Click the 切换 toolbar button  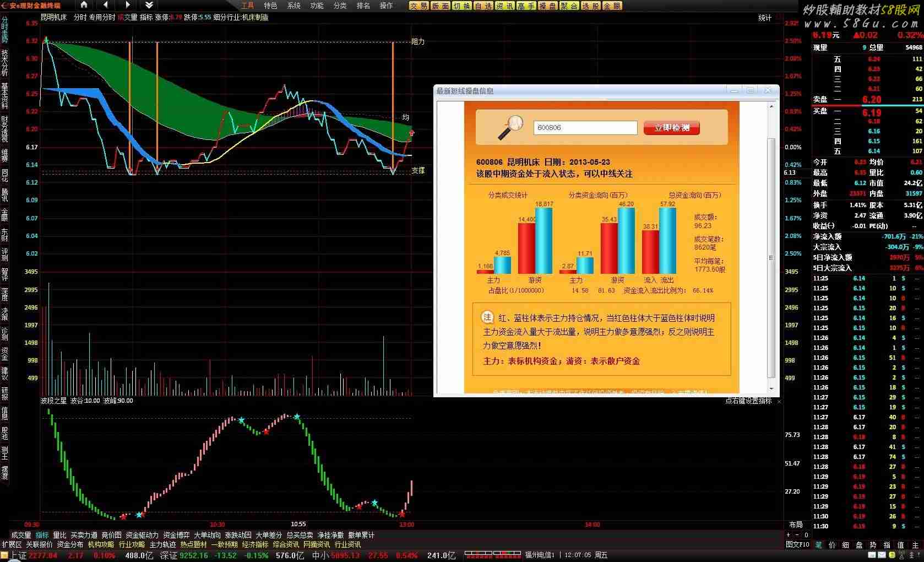462,6
